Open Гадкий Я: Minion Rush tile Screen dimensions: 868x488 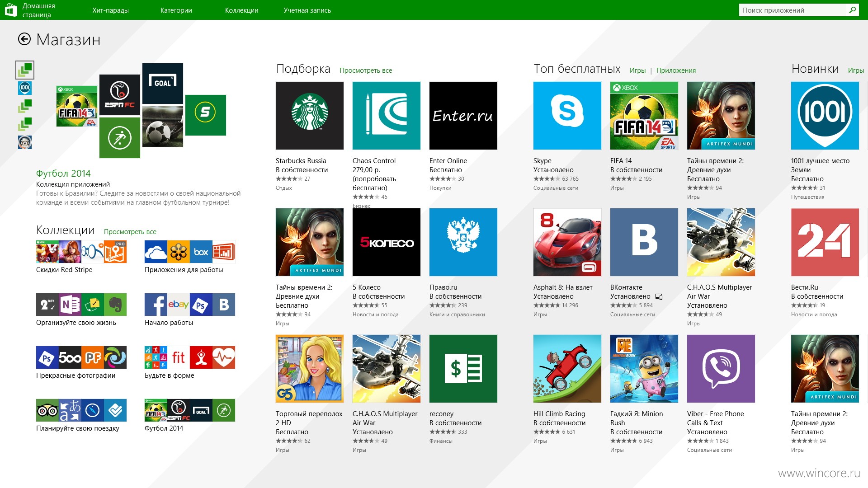[x=644, y=369]
